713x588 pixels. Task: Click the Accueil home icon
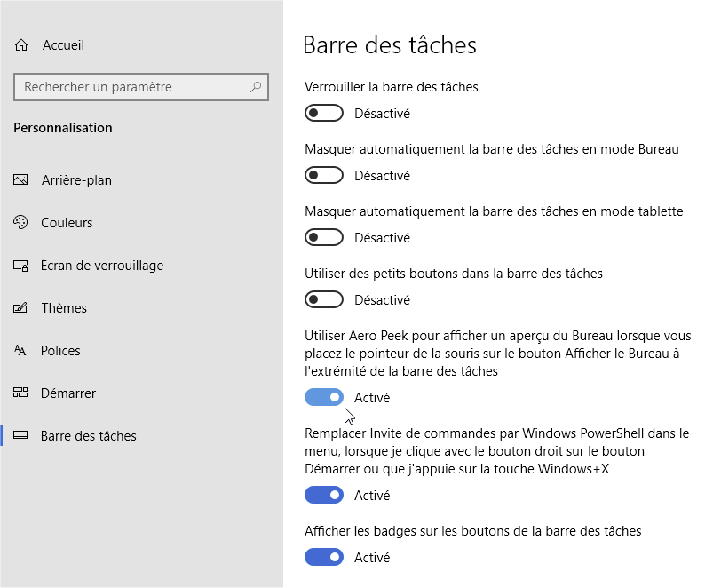(21, 45)
